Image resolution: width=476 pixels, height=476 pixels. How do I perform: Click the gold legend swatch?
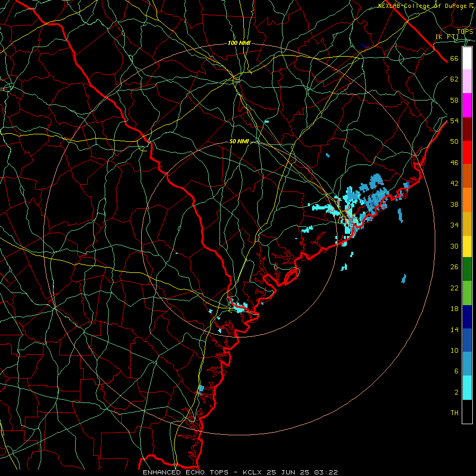(x=467, y=224)
